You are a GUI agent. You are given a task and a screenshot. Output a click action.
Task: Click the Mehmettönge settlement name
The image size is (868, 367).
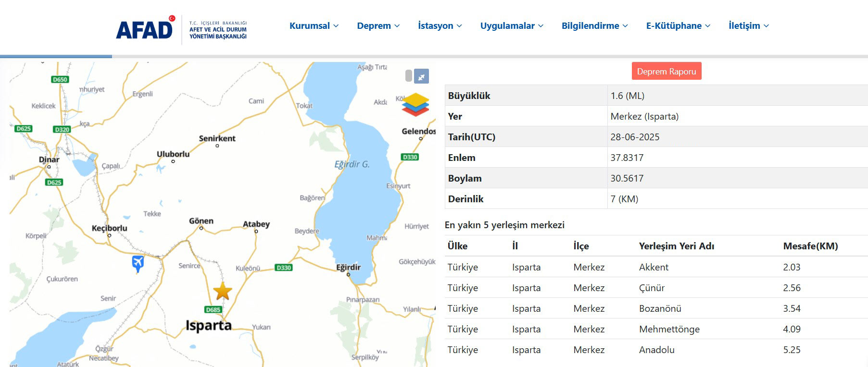pos(669,329)
